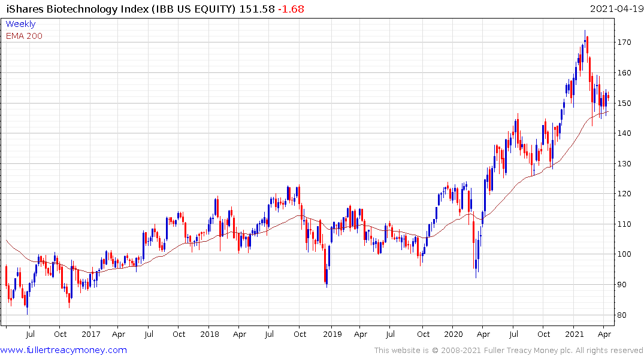Click the 130 price axis label
This screenshot has height=359, width=644.
tap(624, 164)
